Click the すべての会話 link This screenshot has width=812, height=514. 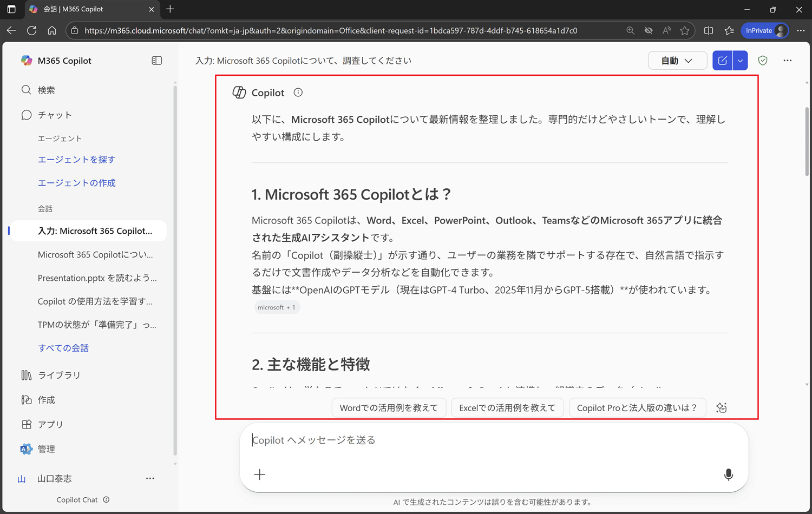[63, 348]
